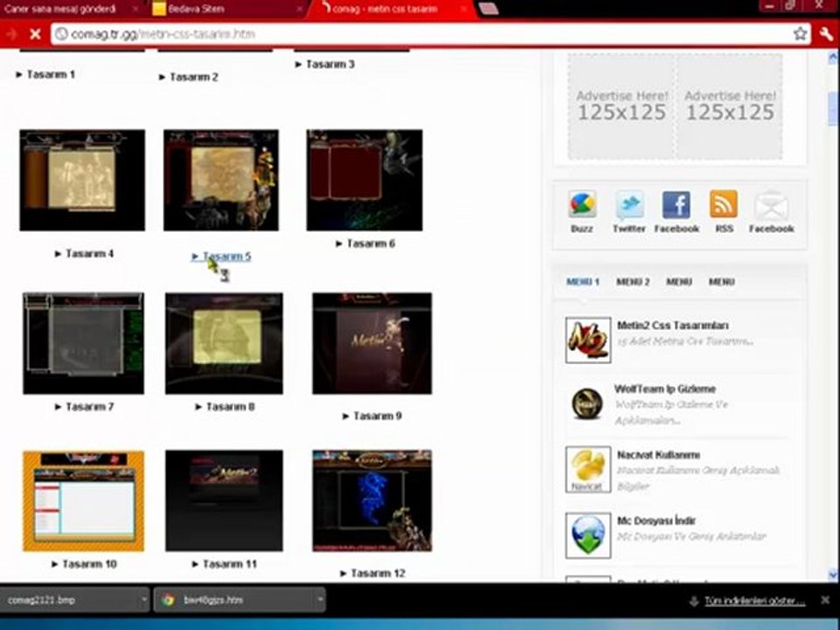Click the page scrollbar up arrow

(x=833, y=58)
